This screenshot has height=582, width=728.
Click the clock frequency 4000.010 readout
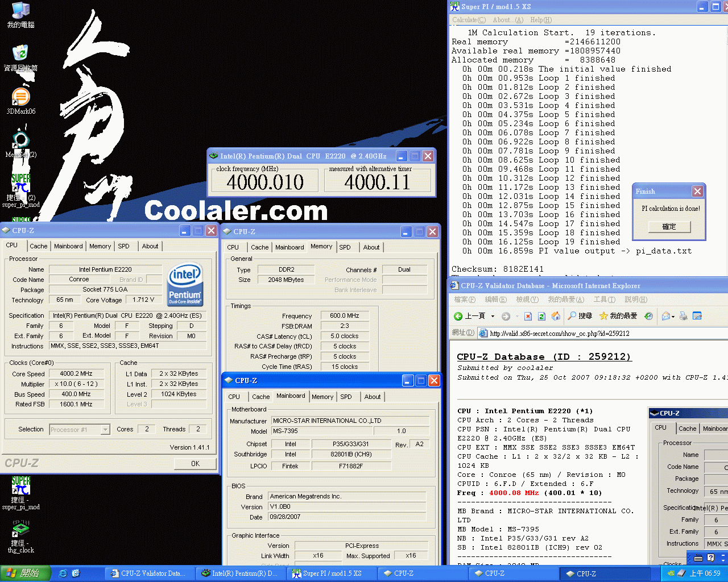point(265,182)
